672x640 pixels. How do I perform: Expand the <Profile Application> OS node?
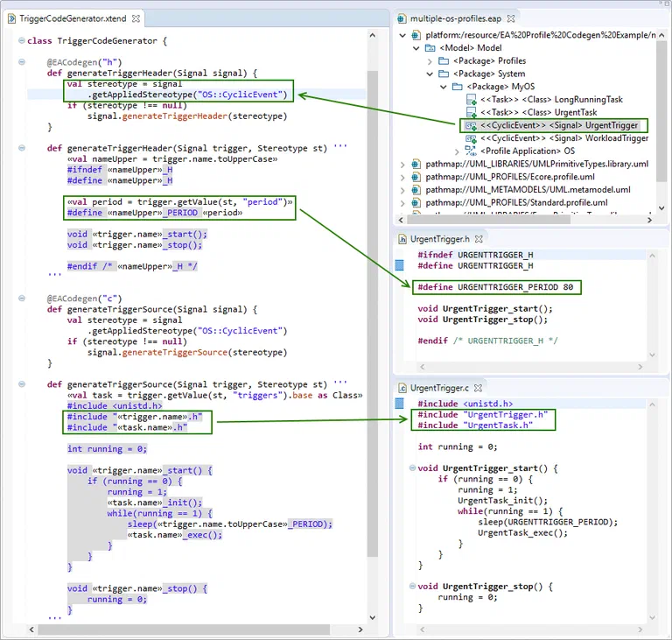(x=457, y=151)
